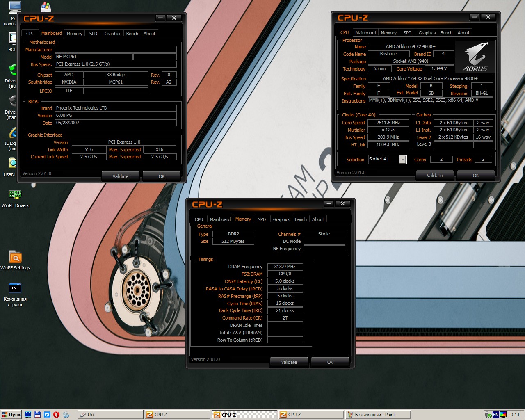Click the EN language indicator in tray
This screenshot has width=525, height=420.
tap(495, 415)
